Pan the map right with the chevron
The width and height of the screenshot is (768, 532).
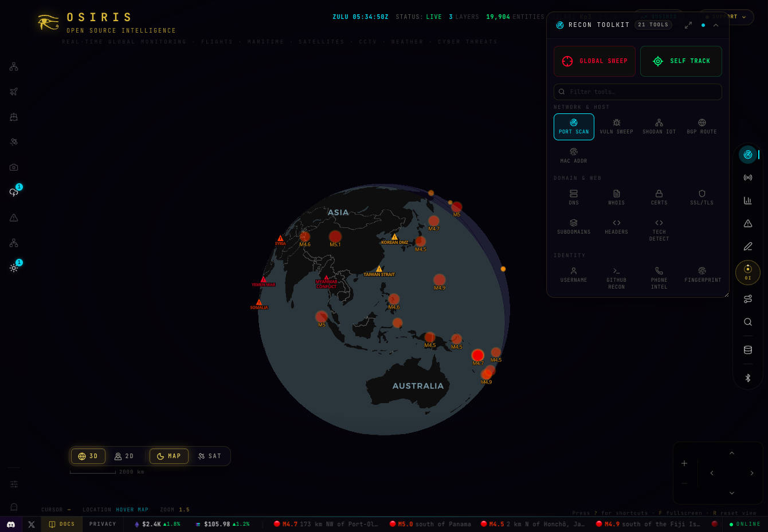pos(752,473)
